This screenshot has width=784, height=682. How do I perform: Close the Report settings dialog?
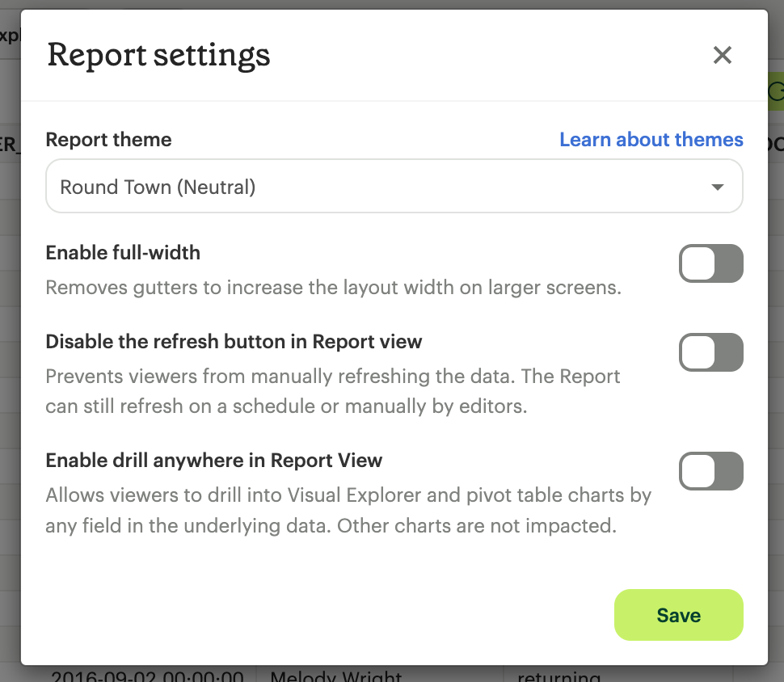click(722, 55)
